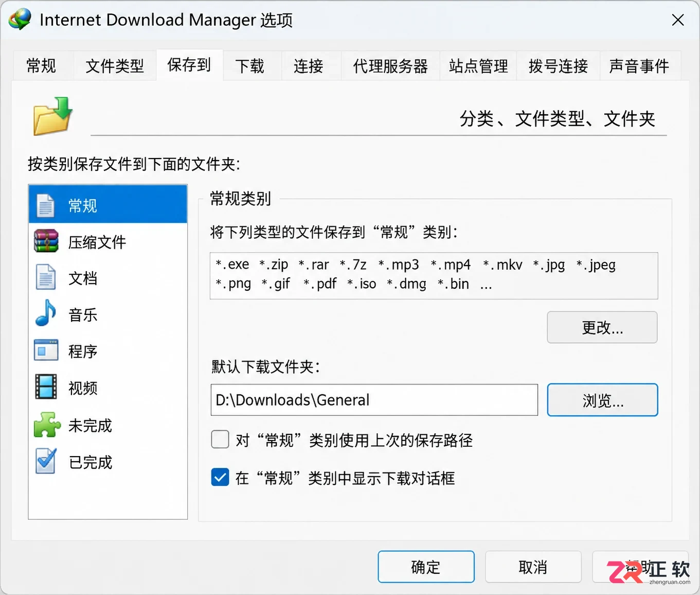Viewport: 700px width, 595px height.
Task: Select the 程序 category label
Action: 83,352
